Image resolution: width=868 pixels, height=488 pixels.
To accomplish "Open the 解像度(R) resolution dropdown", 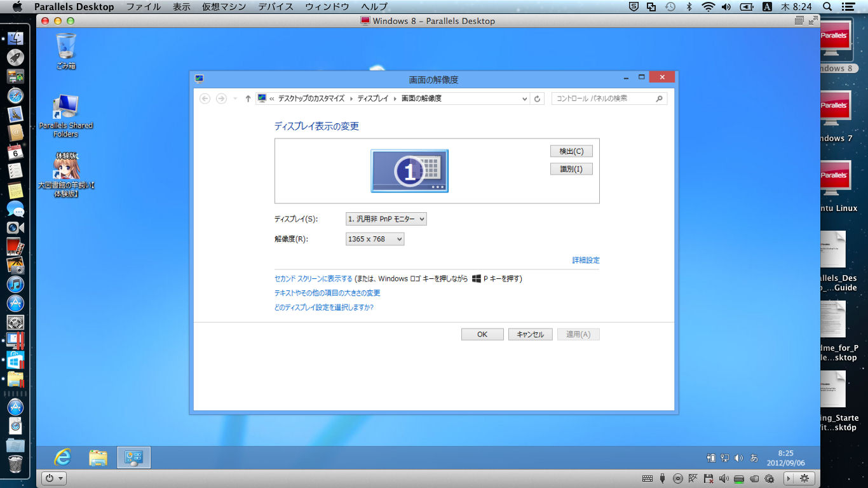I will [x=375, y=239].
